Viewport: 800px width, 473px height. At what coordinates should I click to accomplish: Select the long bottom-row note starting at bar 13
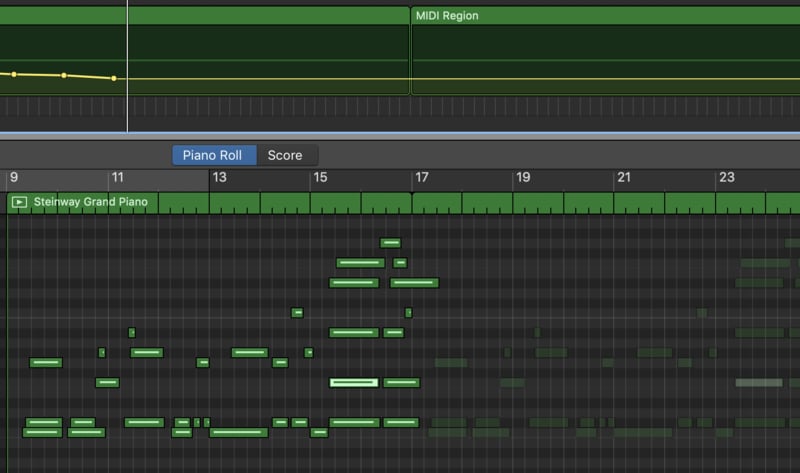[x=239, y=433]
